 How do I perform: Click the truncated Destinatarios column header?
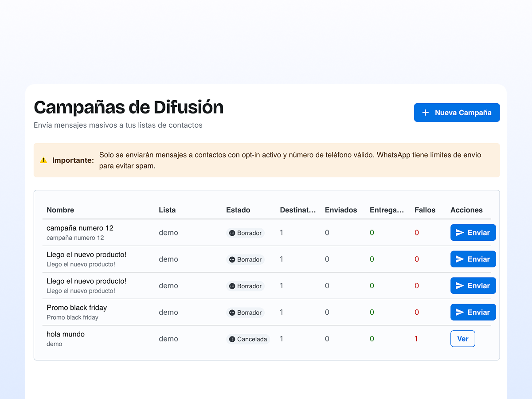(x=297, y=210)
